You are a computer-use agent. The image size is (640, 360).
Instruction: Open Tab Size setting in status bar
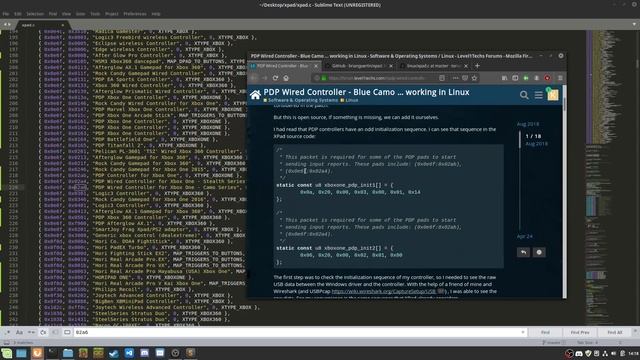(588, 343)
